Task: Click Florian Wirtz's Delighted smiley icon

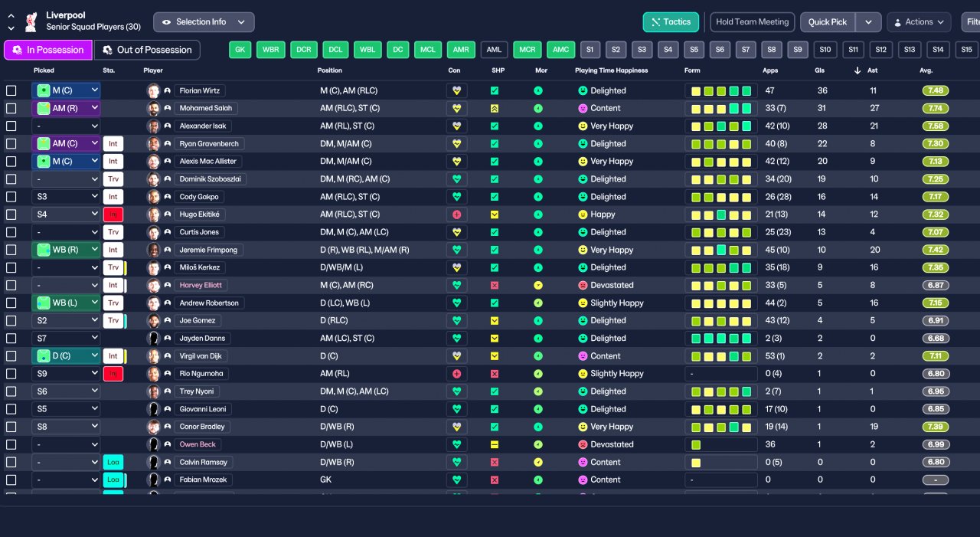Action: pyautogui.click(x=583, y=90)
